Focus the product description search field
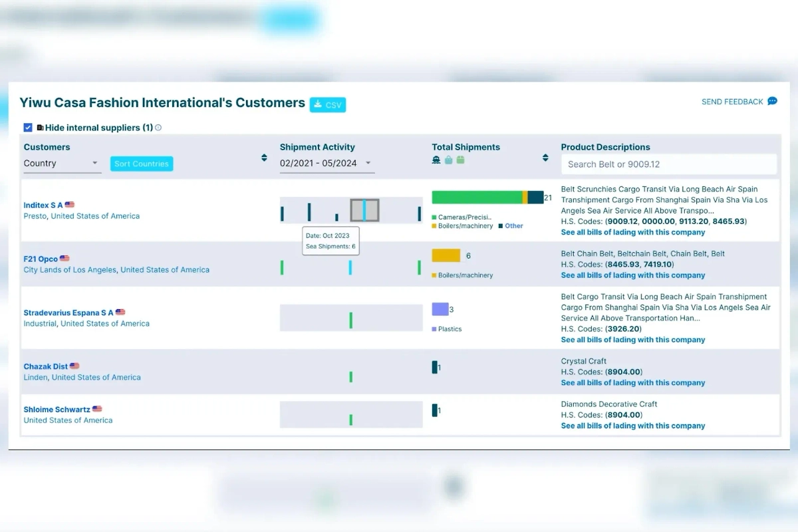This screenshot has width=798, height=532. [x=668, y=164]
